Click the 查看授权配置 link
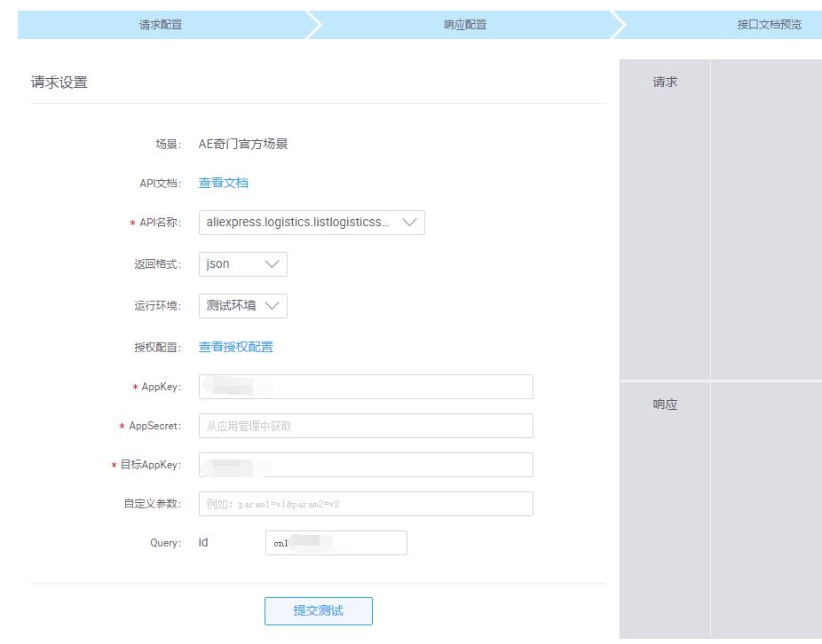The width and height of the screenshot is (822, 644). click(x=236, y=347)
